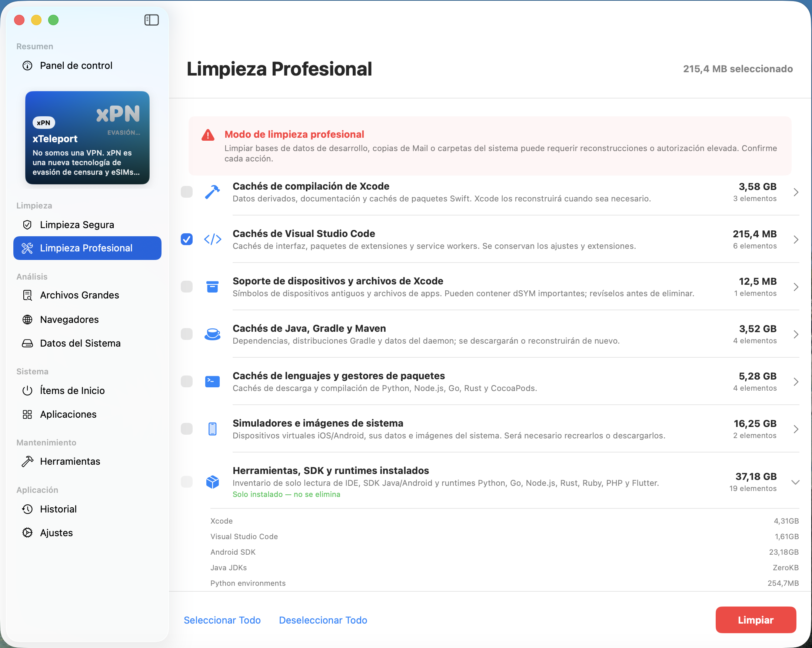
Task: Click the red warning triangle icon
Action: tap(208, 135)
